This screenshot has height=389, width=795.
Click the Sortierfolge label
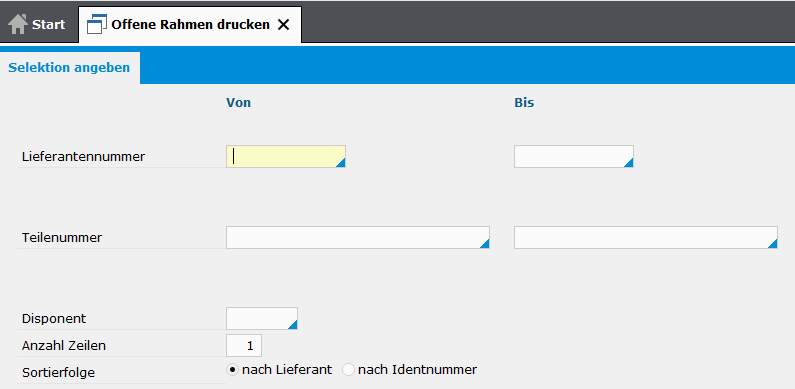coord(58,373)
